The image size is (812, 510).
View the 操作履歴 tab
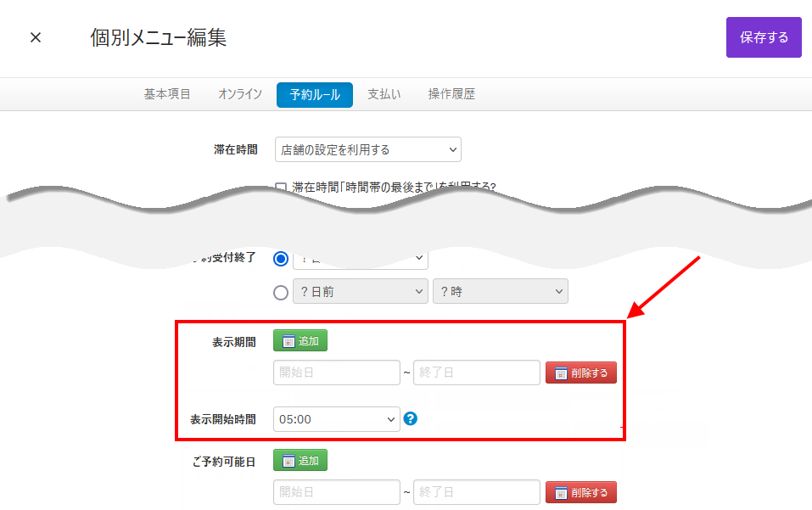(451, 94)
